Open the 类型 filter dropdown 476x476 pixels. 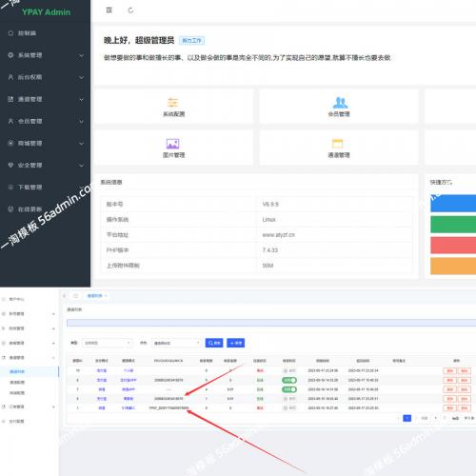107,343
